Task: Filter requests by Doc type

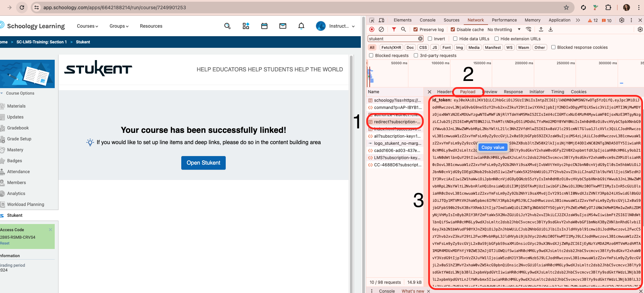Action: (410, 47)
